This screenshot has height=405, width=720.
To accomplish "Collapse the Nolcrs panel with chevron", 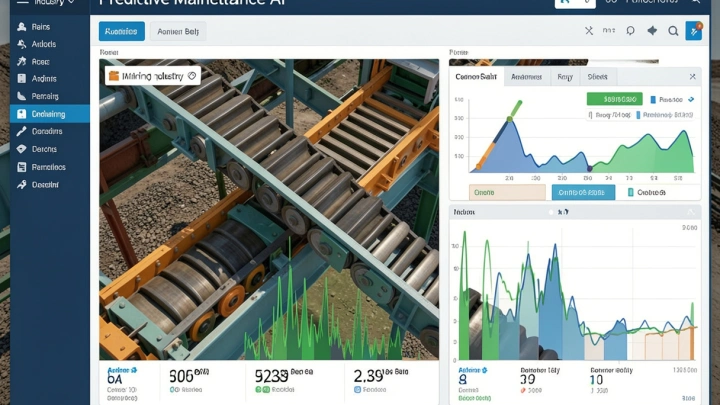I will point(691,212).
